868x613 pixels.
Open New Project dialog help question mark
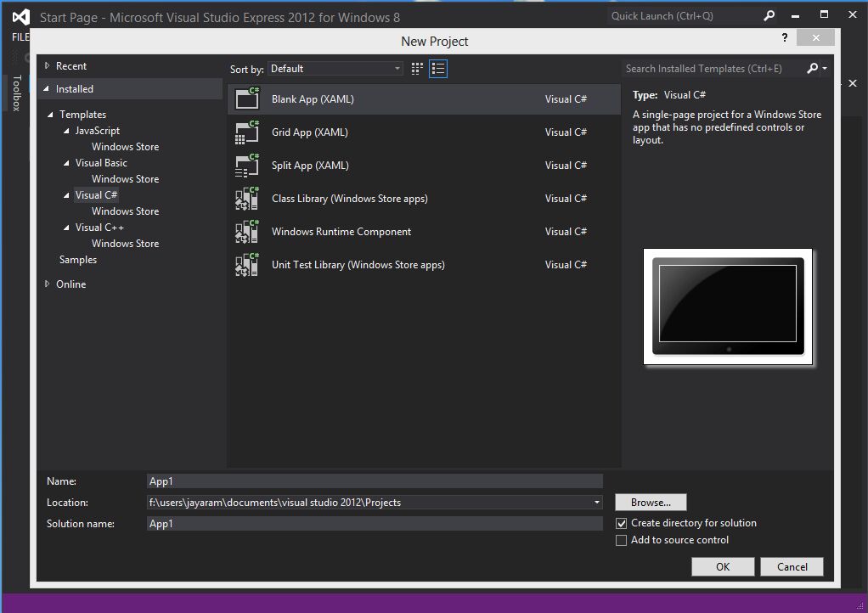coord(785,37)
